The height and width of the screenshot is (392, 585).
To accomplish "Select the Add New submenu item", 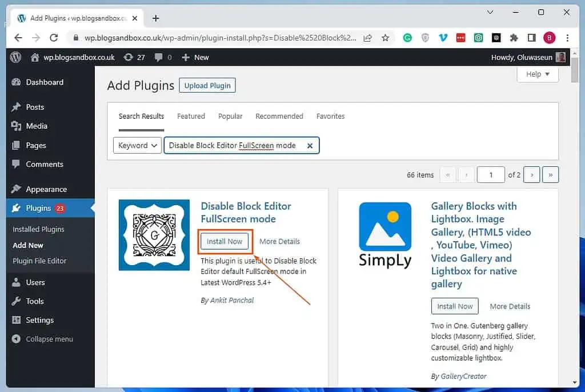I will (28, 245).
